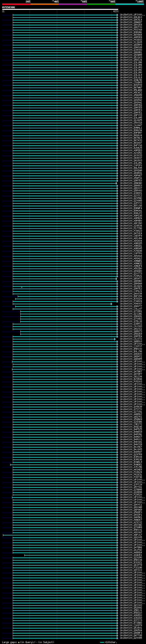Image resolution: width=146 pixels, height=644 pixels.
Task: Select the UniRef100_P13905 label
Action: point(131,42)
